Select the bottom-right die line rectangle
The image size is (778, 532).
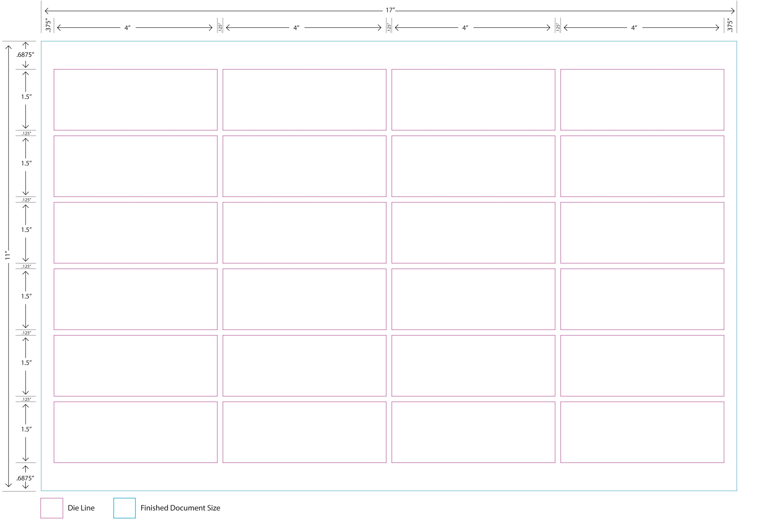[642, 432]
